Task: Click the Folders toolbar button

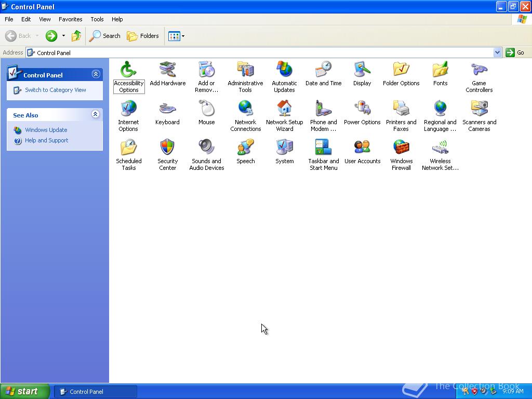Action: click(143, 36)
